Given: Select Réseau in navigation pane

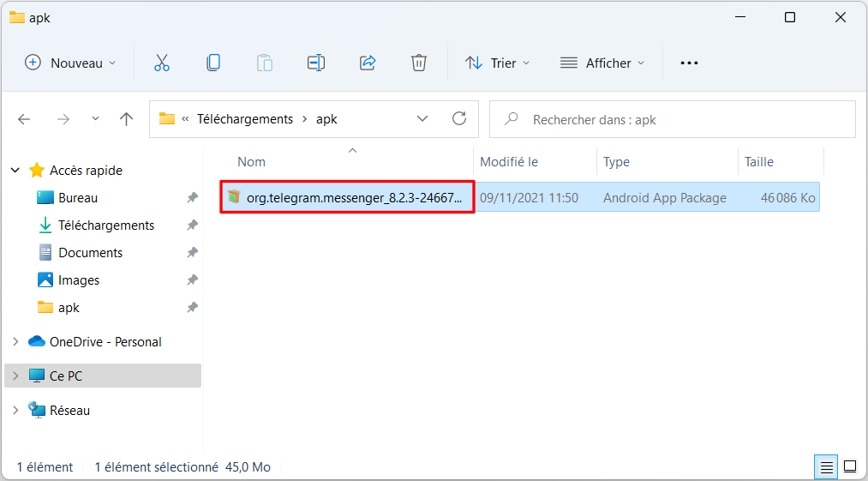Looking at the screenshot, I should tap(69, 410).
